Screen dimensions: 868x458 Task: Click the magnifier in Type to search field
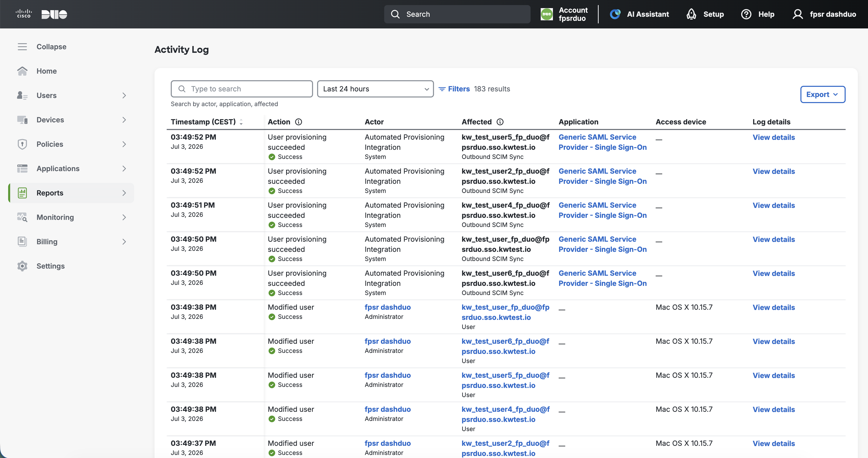pos(182,89)
